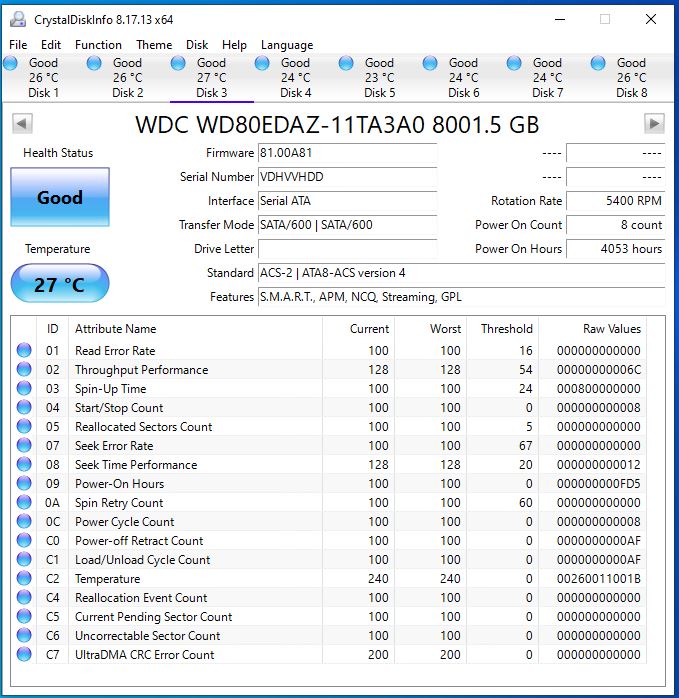Click status orb for Spin-Up Time row
This screenshot has height=698, width=679.
tap(24, 388)
